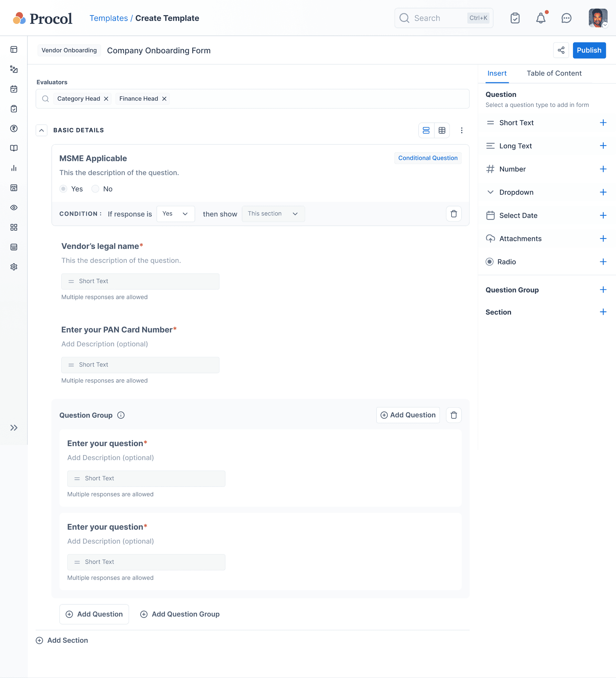Viewport: 616px width, 678px height.
Task: Expand the left sidebar with double chevron
Action: click(x=14, y=428)
